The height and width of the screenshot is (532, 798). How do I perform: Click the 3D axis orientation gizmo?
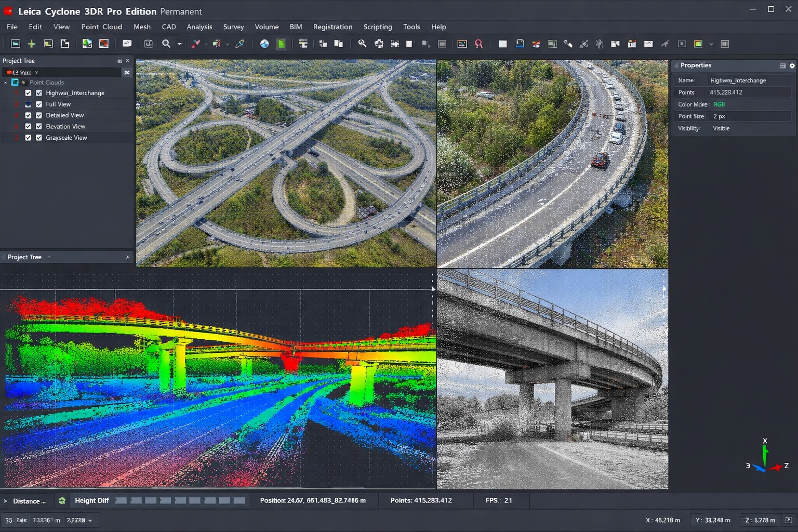(x=766, y=457)
